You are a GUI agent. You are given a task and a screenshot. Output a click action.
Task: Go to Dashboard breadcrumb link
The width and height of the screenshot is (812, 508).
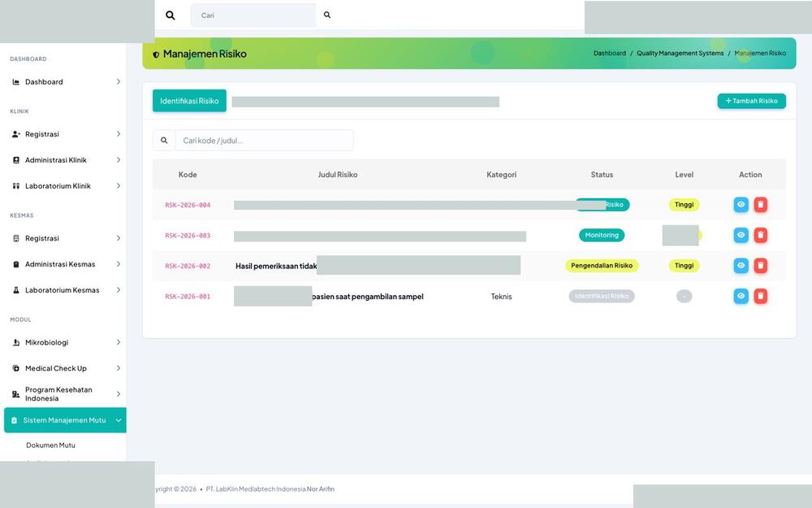(610, 54)
